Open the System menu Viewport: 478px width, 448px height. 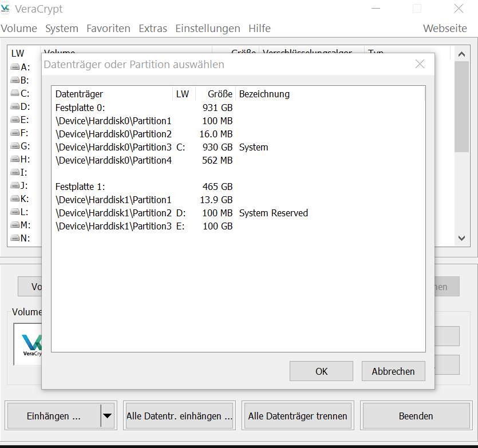pos(62,29)
